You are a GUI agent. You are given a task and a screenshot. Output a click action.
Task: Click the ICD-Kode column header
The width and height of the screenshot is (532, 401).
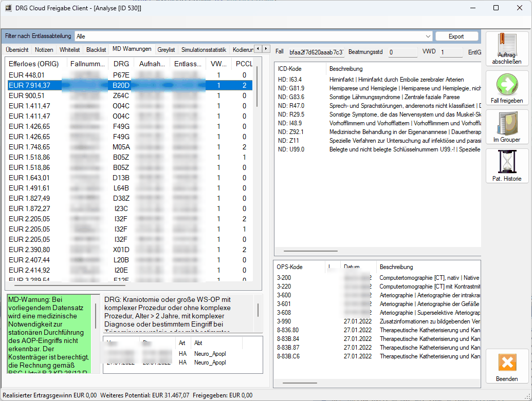pos(301,69)
